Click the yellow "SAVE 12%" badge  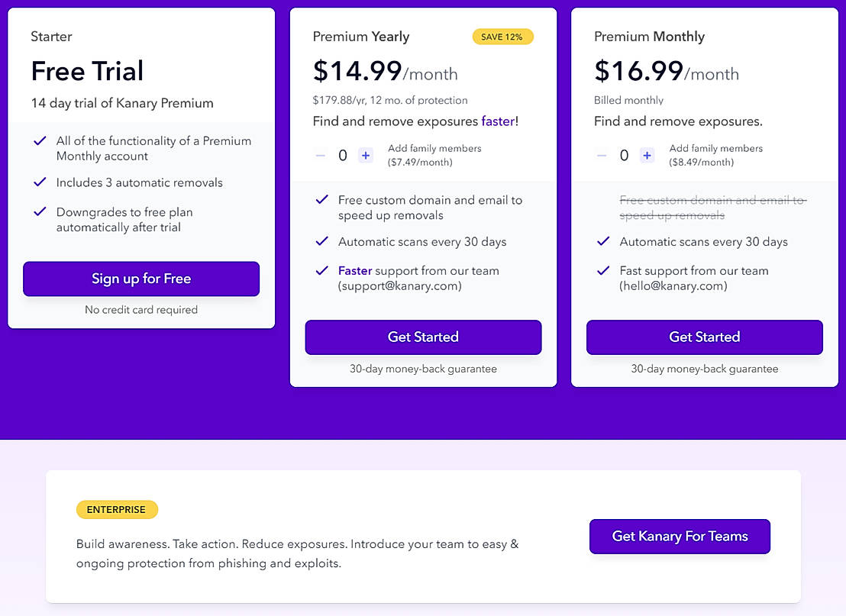pos(502,37)
